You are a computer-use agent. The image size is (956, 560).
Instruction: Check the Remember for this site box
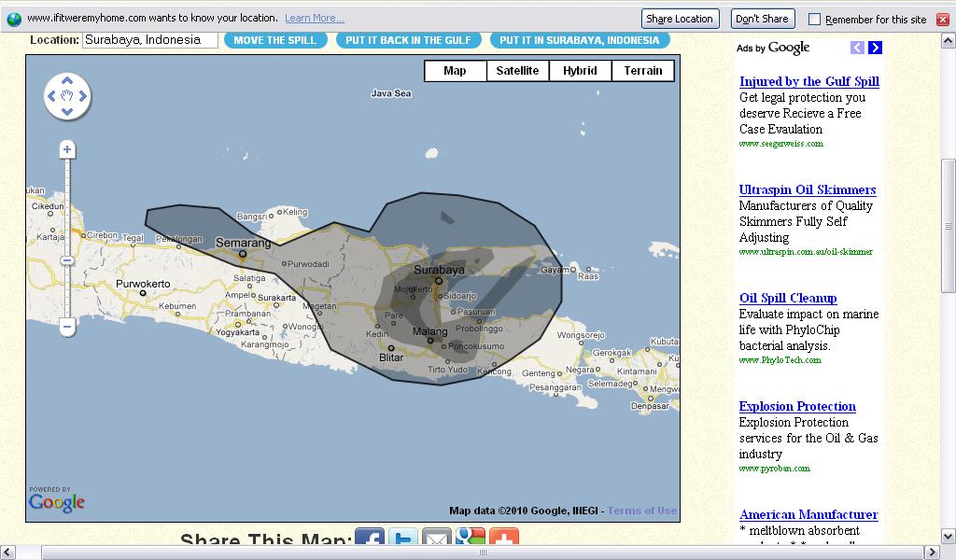814,19
